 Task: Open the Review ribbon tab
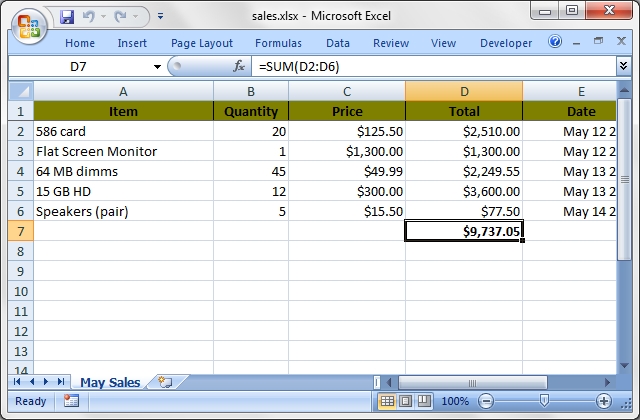coord(391,43)
